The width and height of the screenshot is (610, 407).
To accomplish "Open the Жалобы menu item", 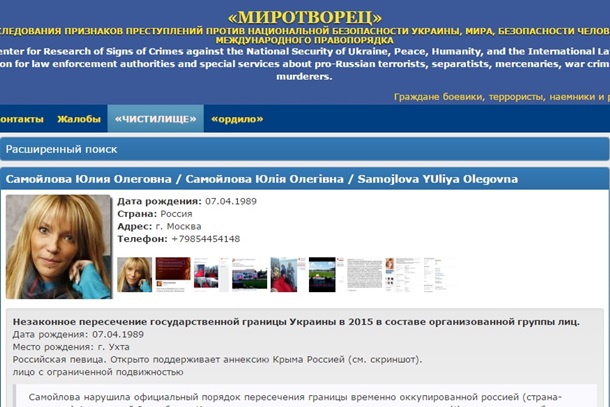I will pos(79,119).
